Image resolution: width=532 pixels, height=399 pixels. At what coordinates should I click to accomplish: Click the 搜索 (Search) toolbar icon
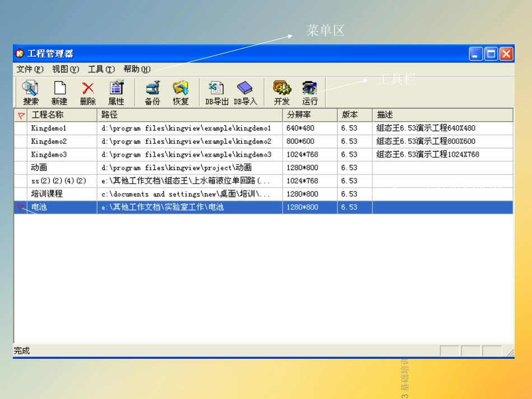click(x=31, y=92)
